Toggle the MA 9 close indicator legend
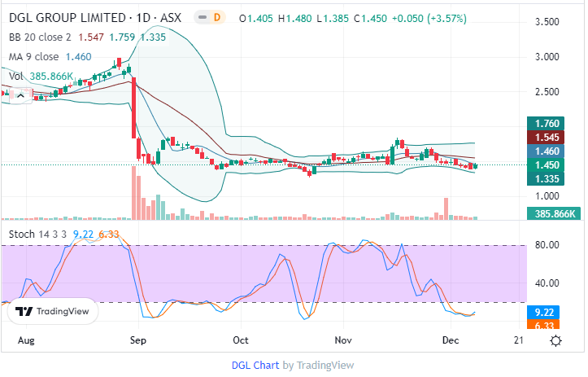This screenshot has width=588, height=377. pyautogui.click(x=34, y=57)
